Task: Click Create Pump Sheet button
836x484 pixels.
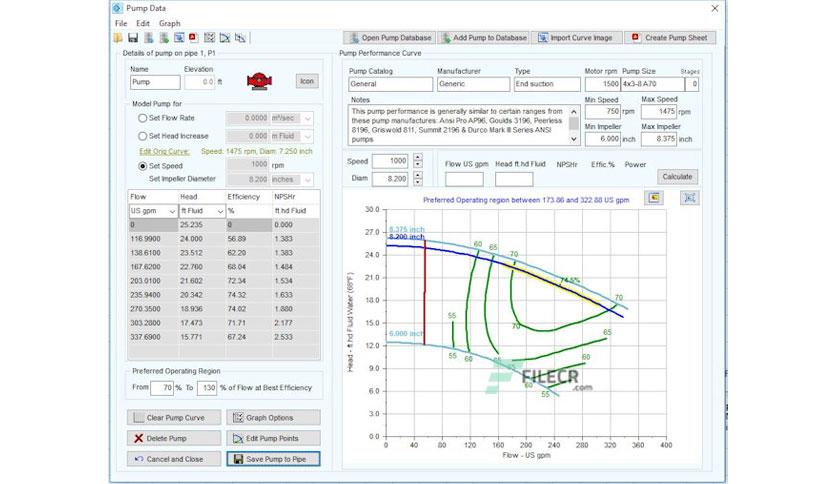Action: point(670,38)
